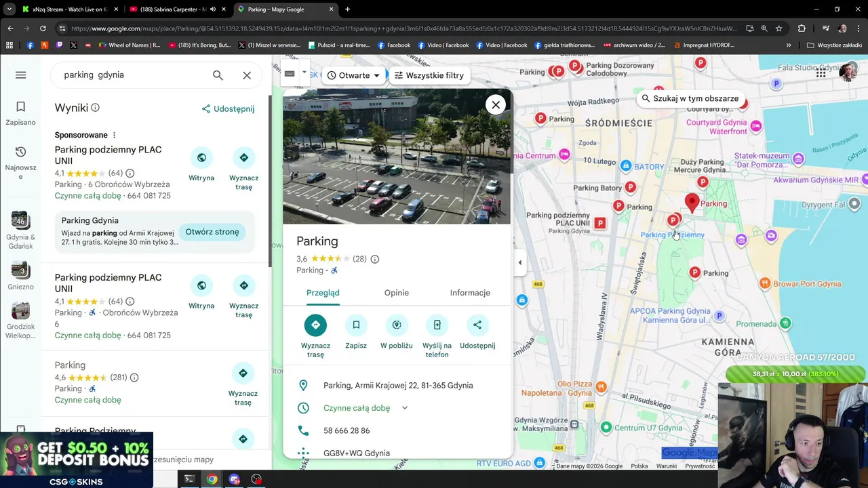
Task: Get directions to sponsored Parking podziemny PLAC UNII
Action: pos(243,158)
